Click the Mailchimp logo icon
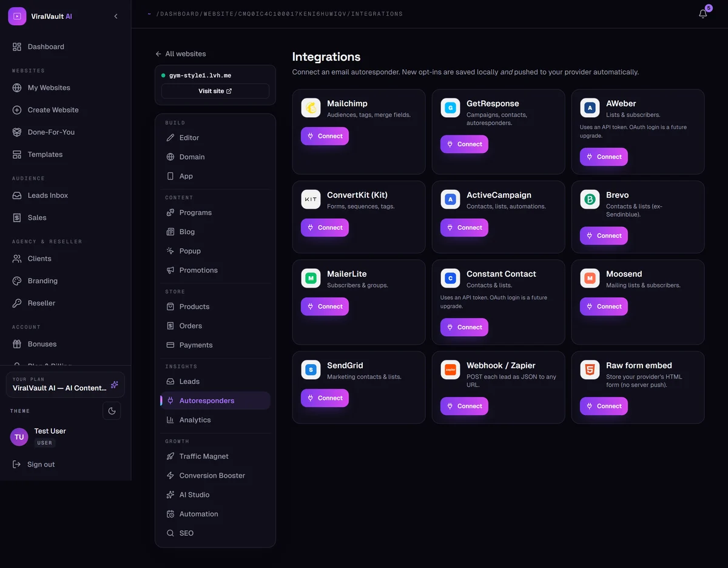This screenshot has height=568, width=728. [x=311, y=108]
